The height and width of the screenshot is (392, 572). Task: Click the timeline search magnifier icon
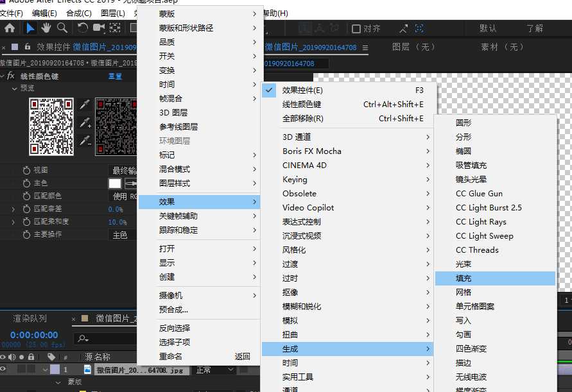click(83, 338)
